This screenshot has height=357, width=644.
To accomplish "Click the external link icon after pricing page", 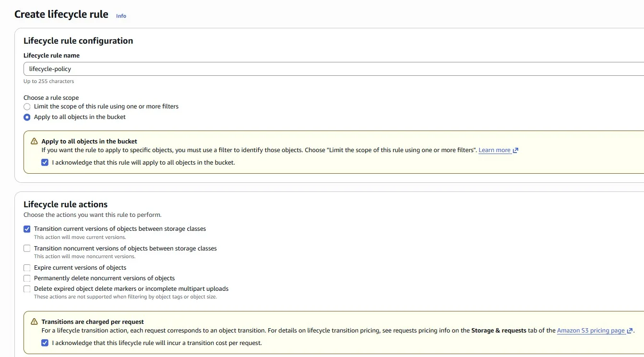I will tap(630, 331).
